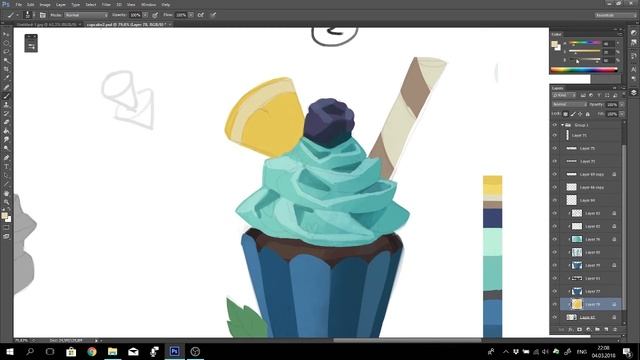The width and height of the screenshot is (640, 360).
Task: Hide Layer 69 copy eye icon
Action: point(555,174)
